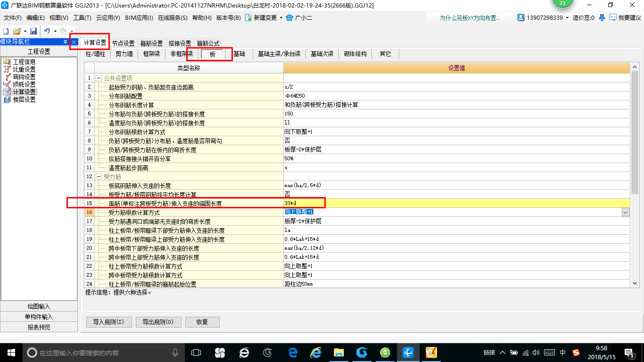This screenshot has width=644, height=362.
Task: Click the taskbar search box
Action: tap(103, 353)
